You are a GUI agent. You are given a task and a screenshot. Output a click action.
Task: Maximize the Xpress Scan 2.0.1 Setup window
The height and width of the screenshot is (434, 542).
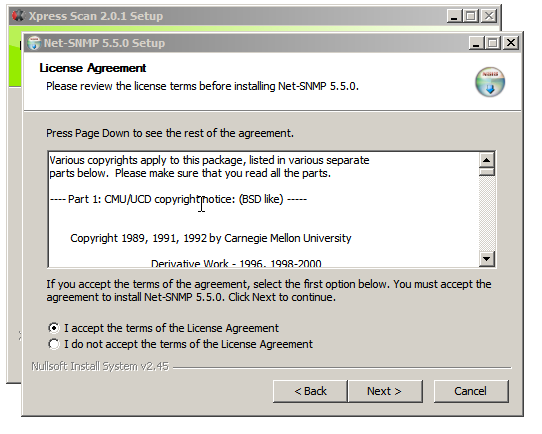pyautogui.click(x=470, y=16)
